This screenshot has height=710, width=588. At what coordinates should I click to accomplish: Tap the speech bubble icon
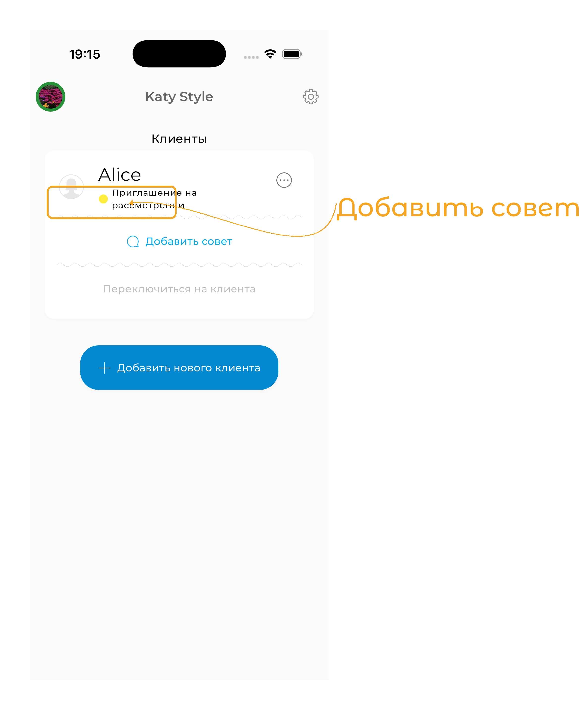[133, 241]
